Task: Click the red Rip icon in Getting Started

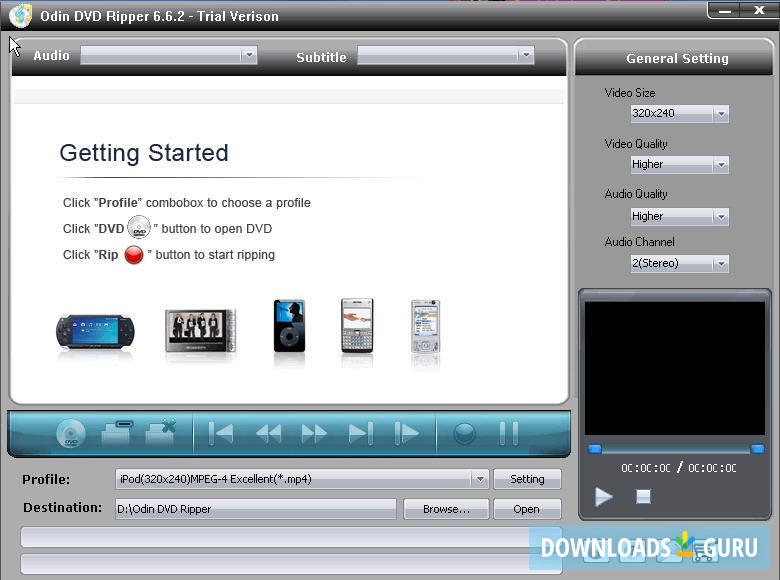Action: pos(133,255)
